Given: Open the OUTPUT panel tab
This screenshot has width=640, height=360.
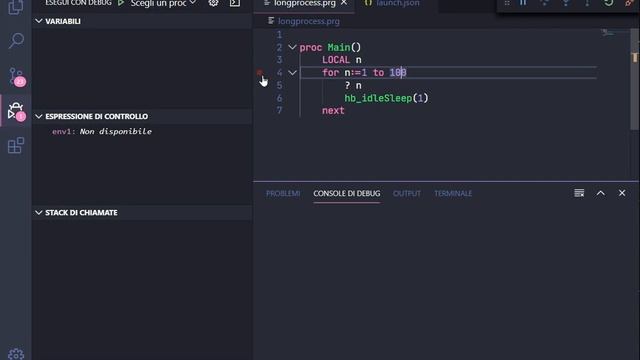Looking at the screenshot, I should pos(407,193).
